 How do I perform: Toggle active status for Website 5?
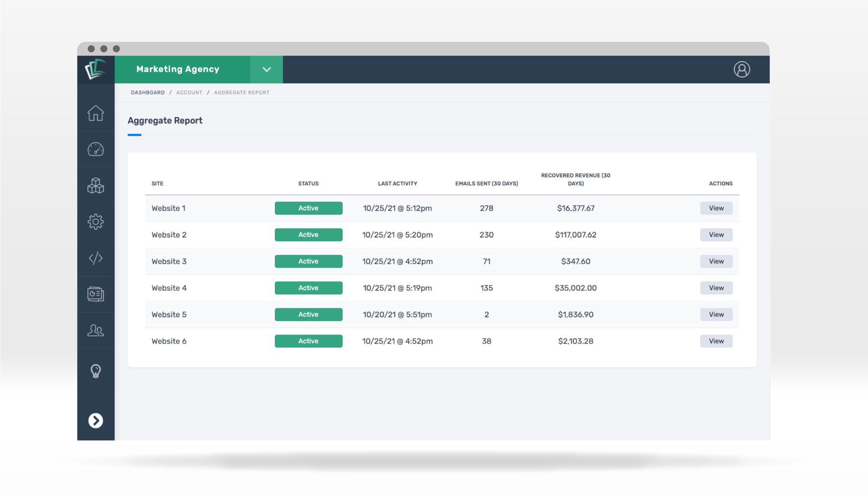(x=308, y=314)
